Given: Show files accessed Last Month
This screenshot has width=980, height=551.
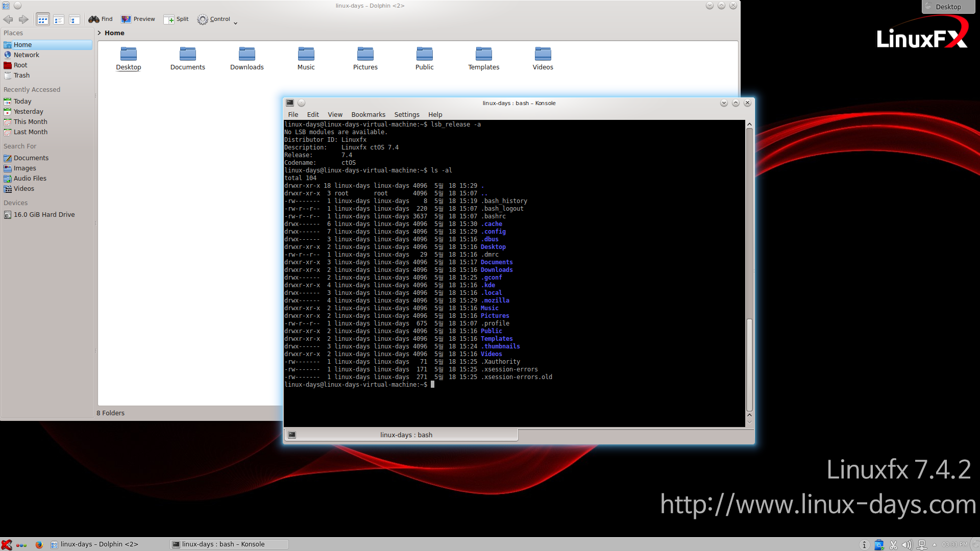Looking at the screenshot, I should [x=47, y=132].
